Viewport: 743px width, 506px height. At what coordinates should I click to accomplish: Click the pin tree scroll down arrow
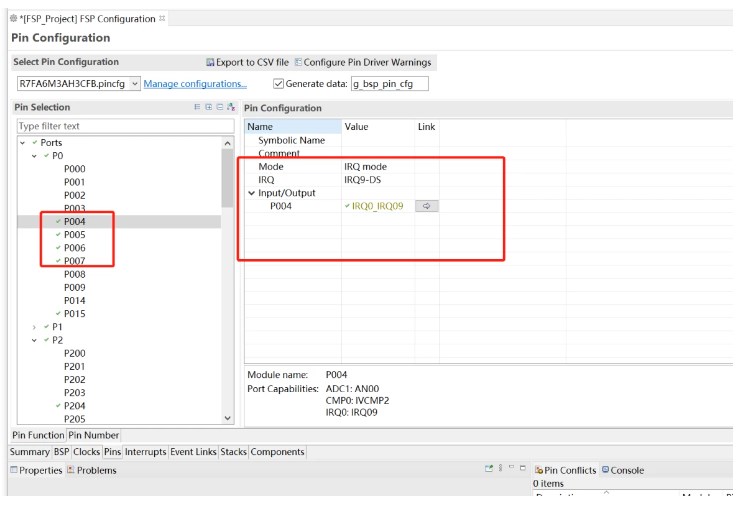click(x=228, y=418)
